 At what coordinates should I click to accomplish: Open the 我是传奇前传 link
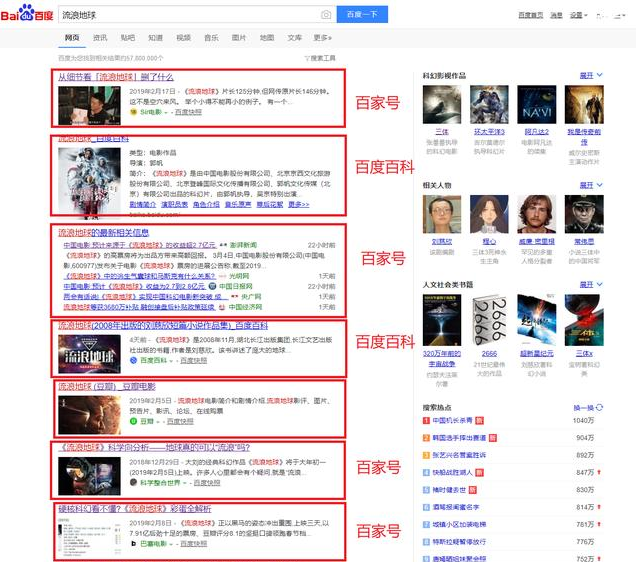coord(584,137)
